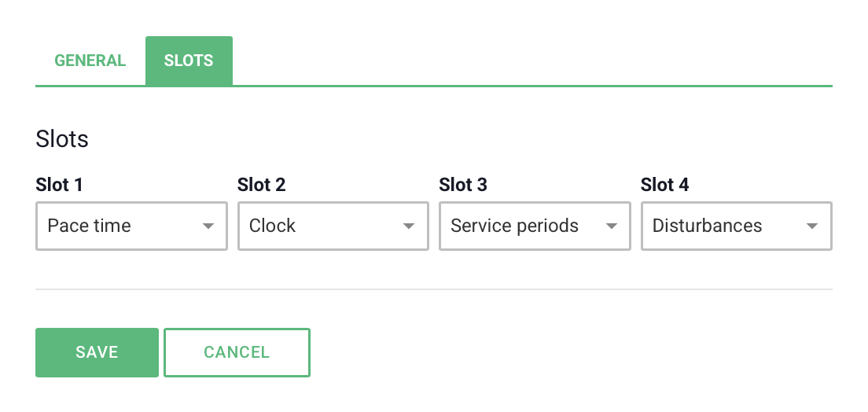
Task: Open the Clock dropdown
Action: point(333,226)
